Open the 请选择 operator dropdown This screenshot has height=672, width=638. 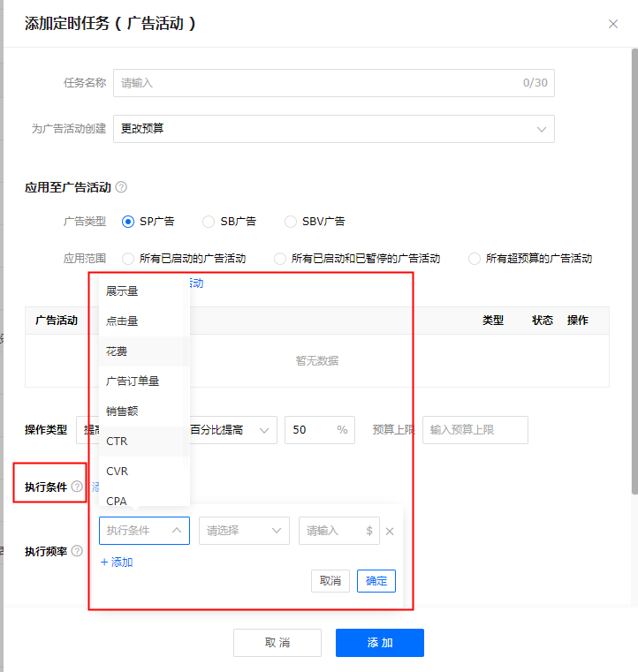244,531
